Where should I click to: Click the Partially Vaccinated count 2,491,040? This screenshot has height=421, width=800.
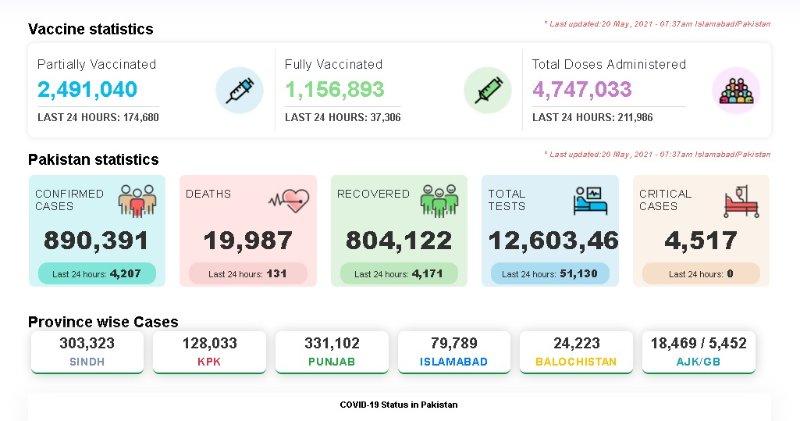[87, 90]
